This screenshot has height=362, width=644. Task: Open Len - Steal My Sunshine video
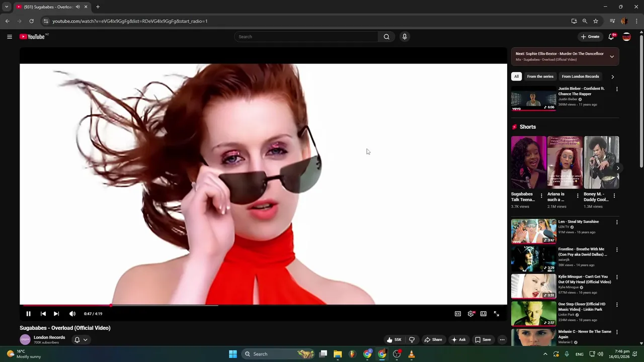point(534,231)
